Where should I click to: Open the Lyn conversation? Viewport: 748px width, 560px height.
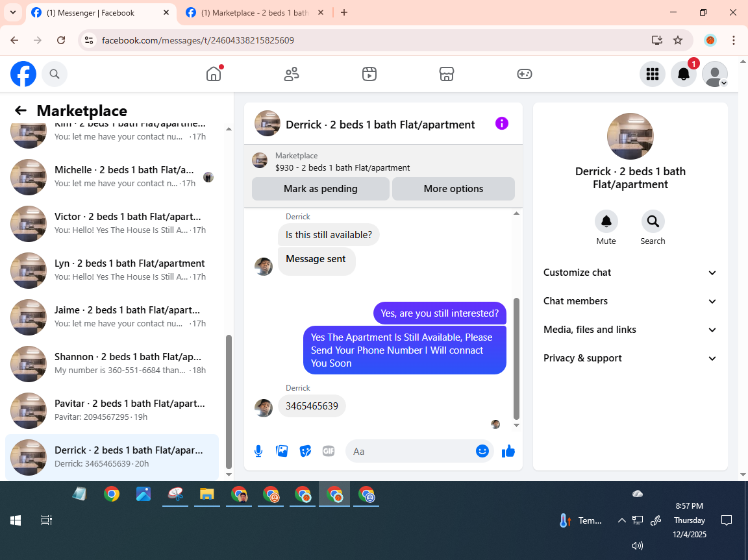[112, 270]
